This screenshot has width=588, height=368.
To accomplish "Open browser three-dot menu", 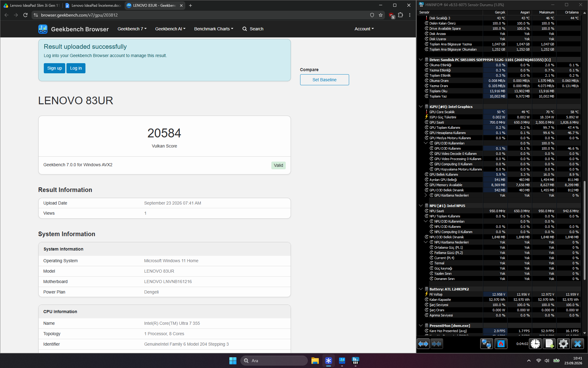I will [x=410, y=15].
